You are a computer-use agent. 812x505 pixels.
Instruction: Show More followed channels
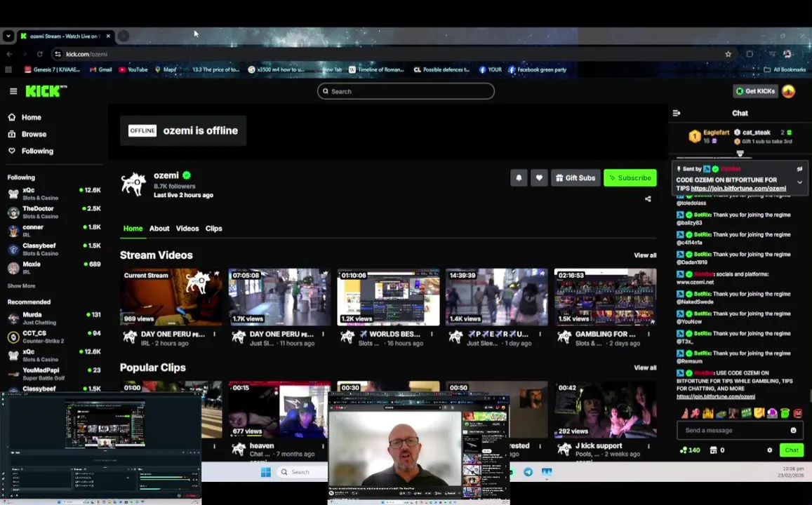(21, 285)
